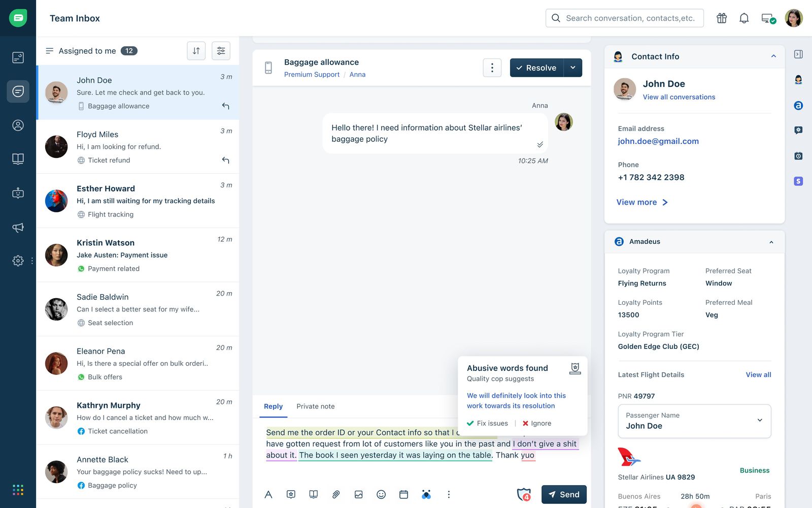
Task: Click View all conversations link
Action: (679, 97)
